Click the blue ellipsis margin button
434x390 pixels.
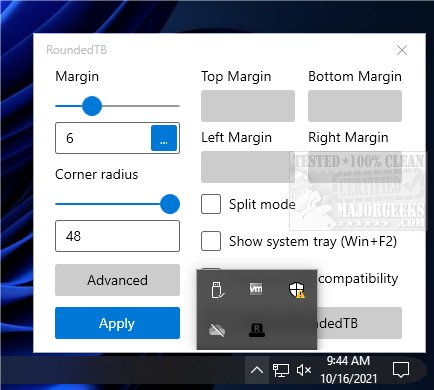(164, 138)
